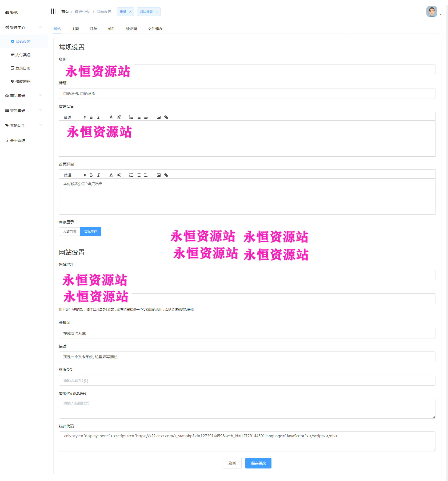The height and width of the screenshot is (481, 448).
Task: Open text align option in 首页弹窗 editor
Action: (x=146, y=175)
